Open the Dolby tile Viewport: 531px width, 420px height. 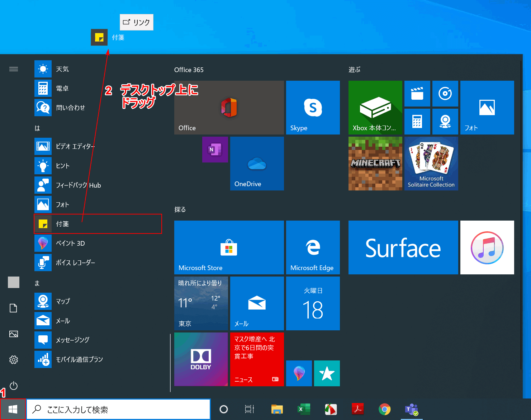[x=201, y=359]
